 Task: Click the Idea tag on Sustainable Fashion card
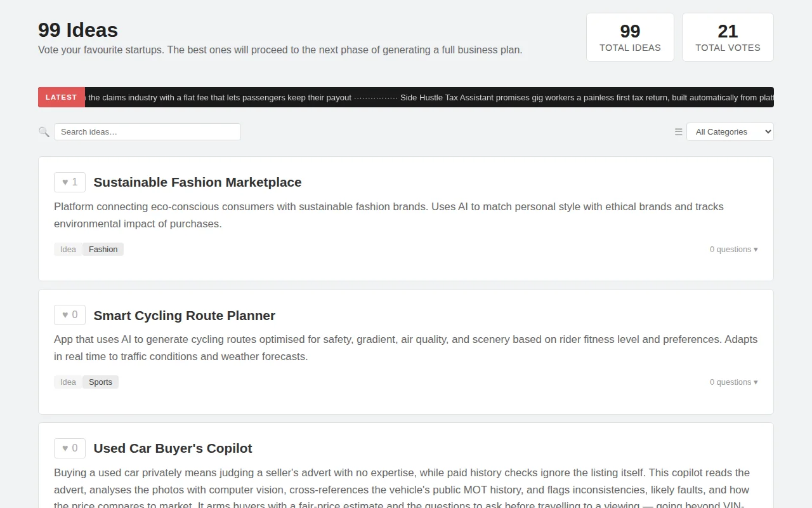[68, 250]
